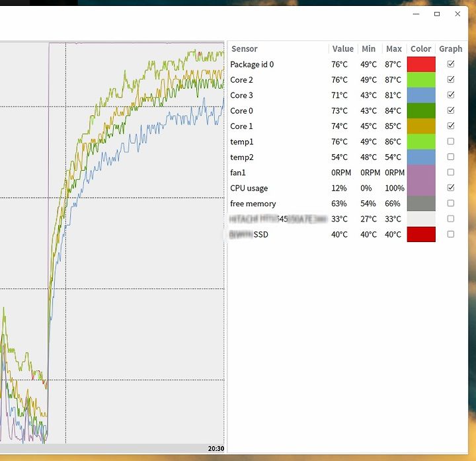The width and height of the screenshot is (476, 461).
Task: Open CPU usage purple color swatch
Action: (x=421, y=188)
